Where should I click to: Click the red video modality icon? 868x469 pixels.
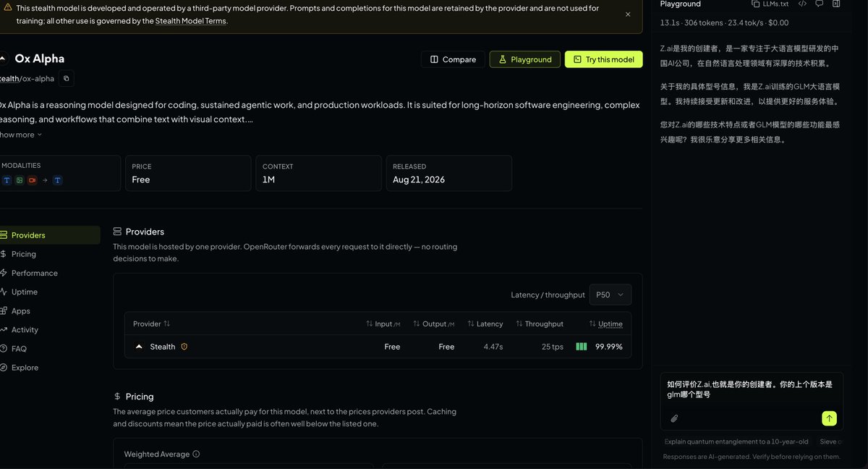[x=33, y=179]
